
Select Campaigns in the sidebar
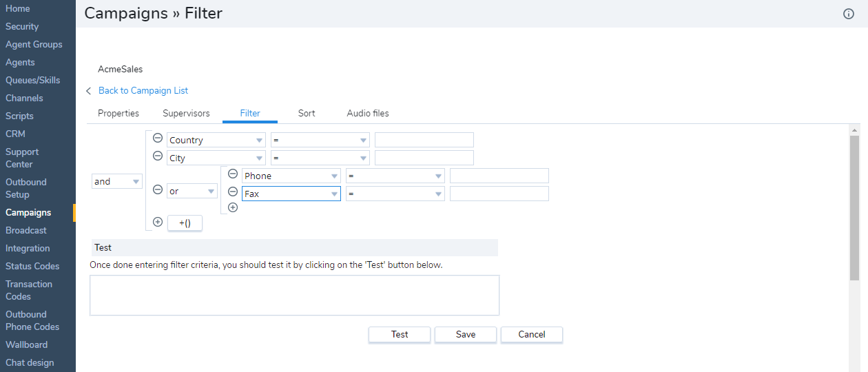click(x=28, y=212)
